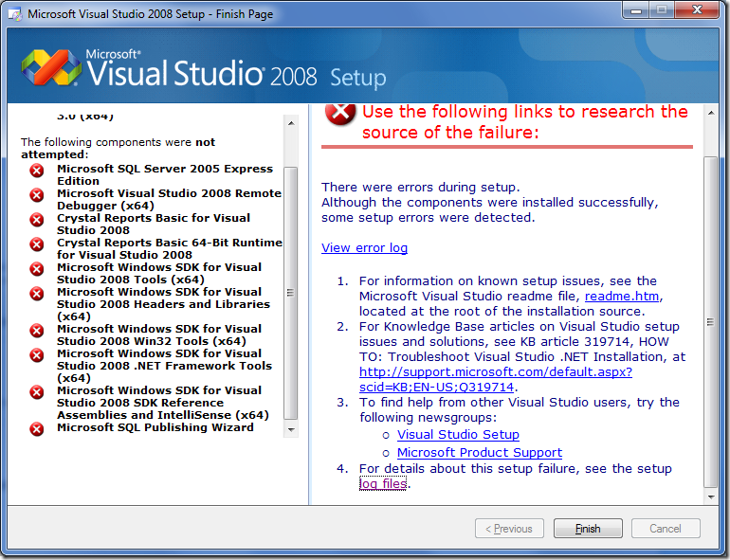The width and height of the screenshot is (730, 560).
Task: Click the text There were errors during setup
Action: (420, 187)
